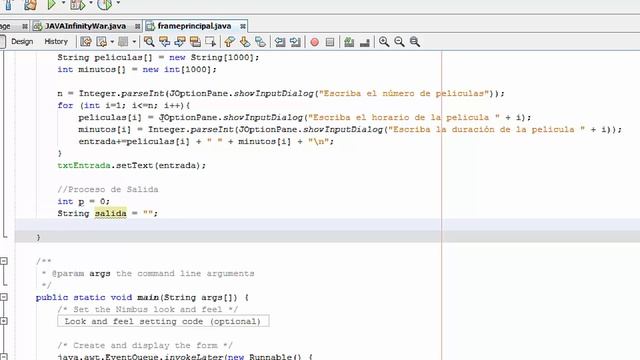Click the 'Escriba el horario de la pelicula' string
The width and height of the screenshot is (640, 360).
(404, 118)
